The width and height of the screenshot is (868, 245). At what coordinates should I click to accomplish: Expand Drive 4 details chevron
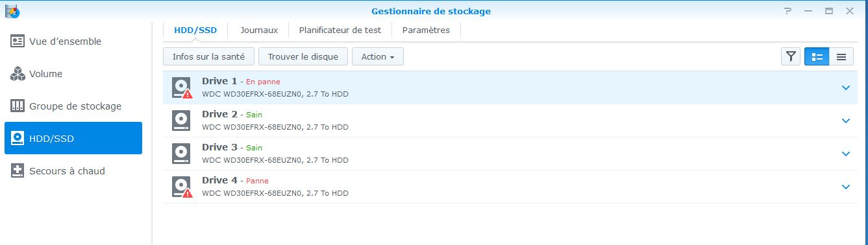[x=845, y=187]
